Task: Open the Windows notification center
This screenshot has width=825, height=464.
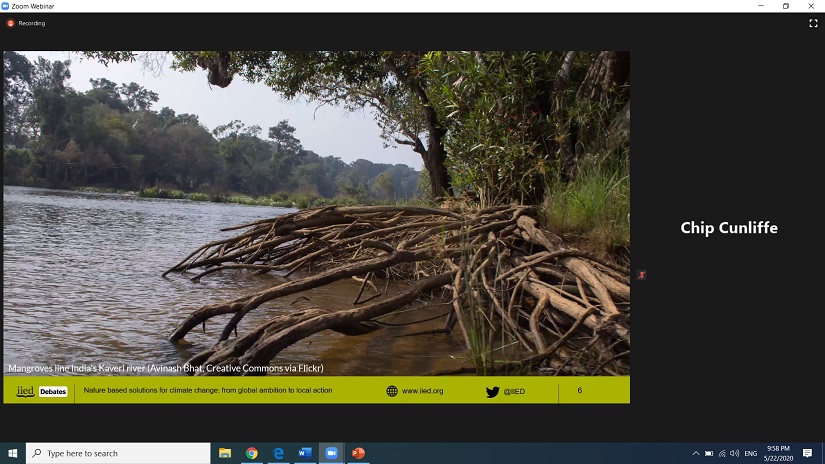Action: [x=808, y=453]
